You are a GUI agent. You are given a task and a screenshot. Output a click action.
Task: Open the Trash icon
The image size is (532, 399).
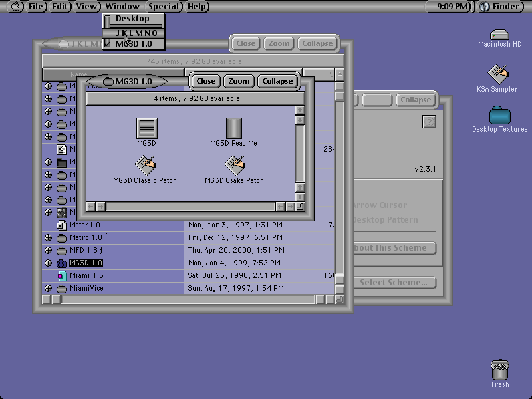500,370
